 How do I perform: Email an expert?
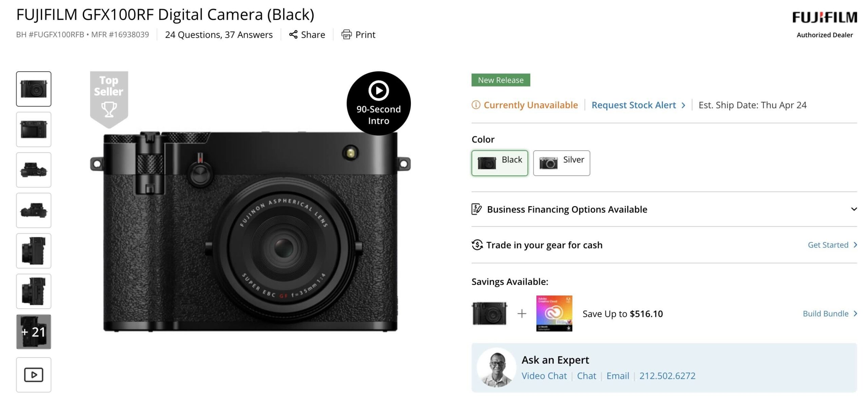click(618, 376)
